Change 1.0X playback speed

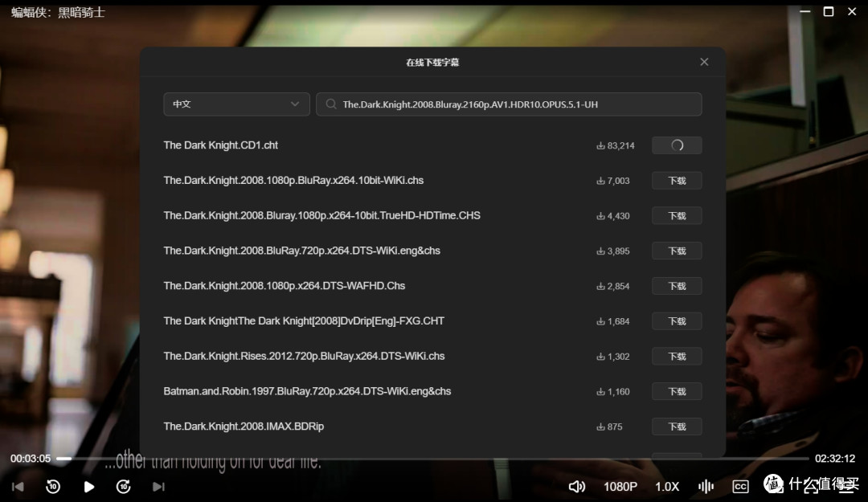tap(667, 487)
